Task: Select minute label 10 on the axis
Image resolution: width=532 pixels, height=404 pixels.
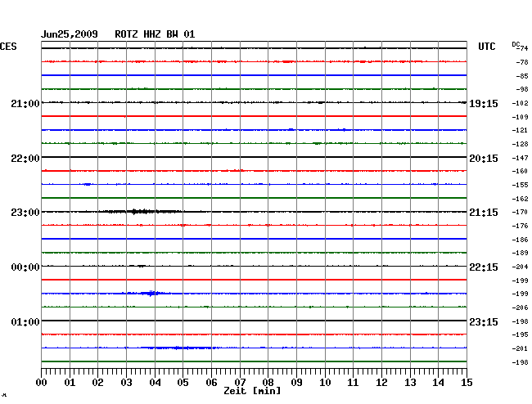Action: tap(325, 383)
